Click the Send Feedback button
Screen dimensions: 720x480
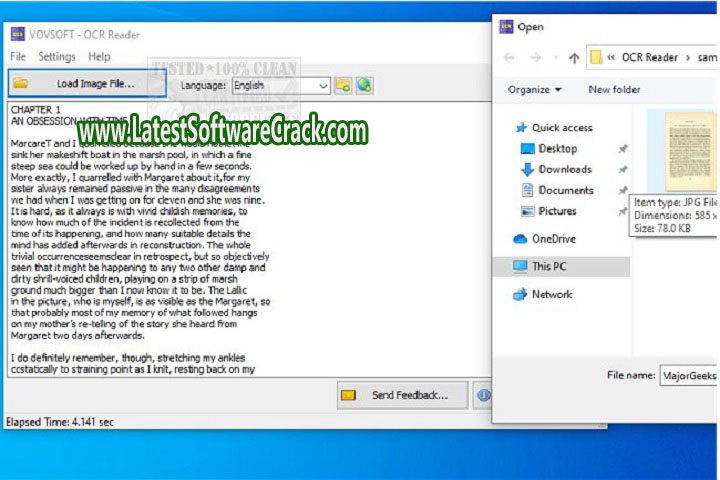[402, 395]
